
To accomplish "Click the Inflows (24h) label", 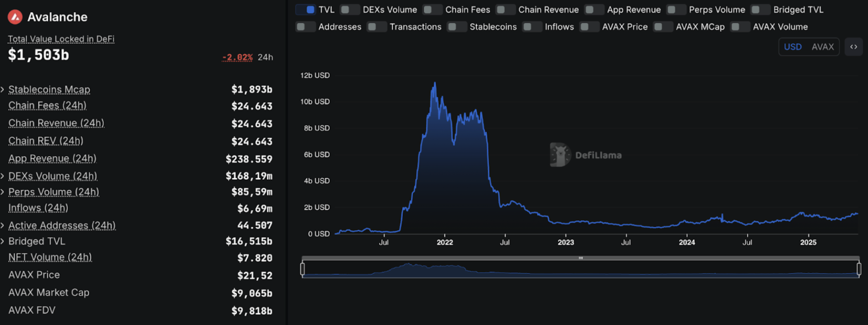I will click(38, 208).
